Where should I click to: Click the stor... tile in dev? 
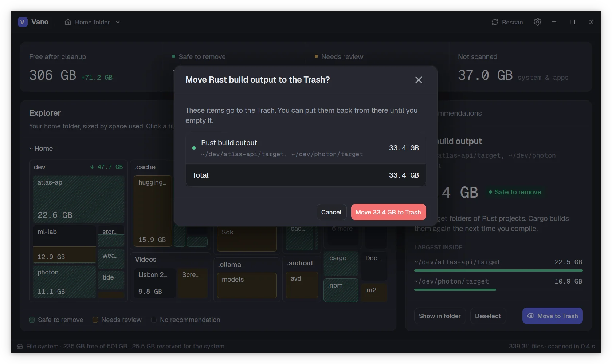[111, 236]
